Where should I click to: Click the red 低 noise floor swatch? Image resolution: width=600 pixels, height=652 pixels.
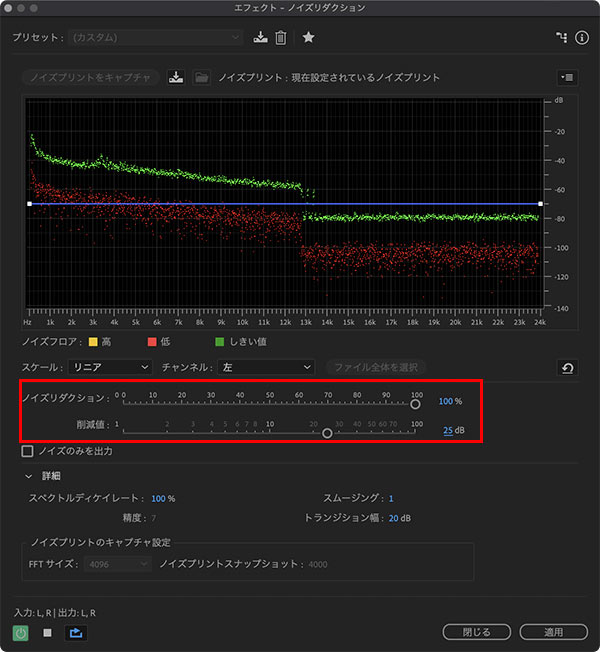[152, 342]
